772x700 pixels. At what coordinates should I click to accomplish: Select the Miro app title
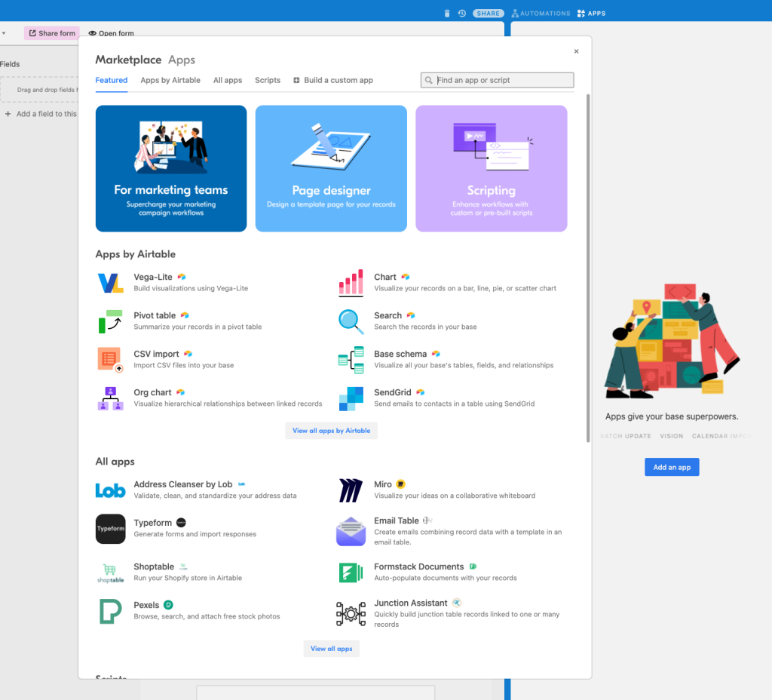pos(383,484)
